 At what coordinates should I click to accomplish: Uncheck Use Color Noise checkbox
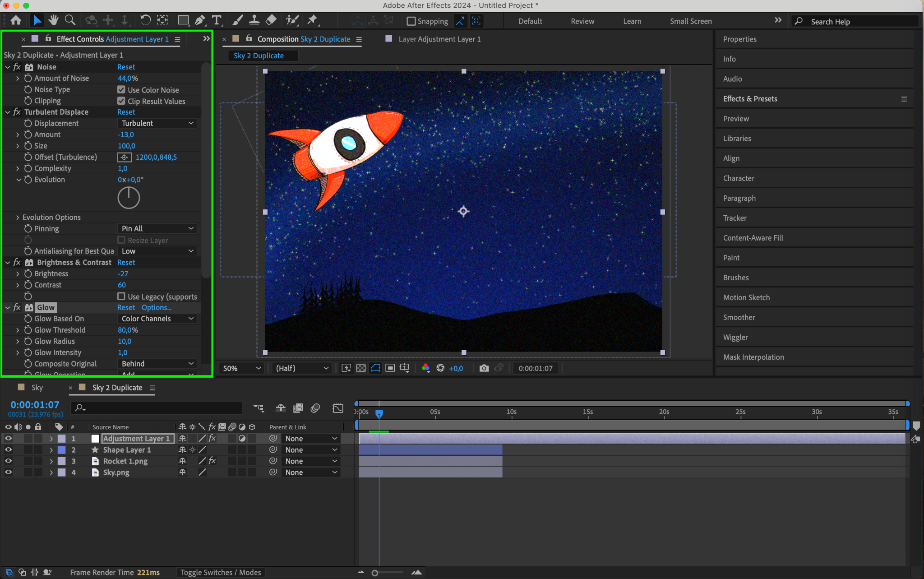click(x=121, y=90)
